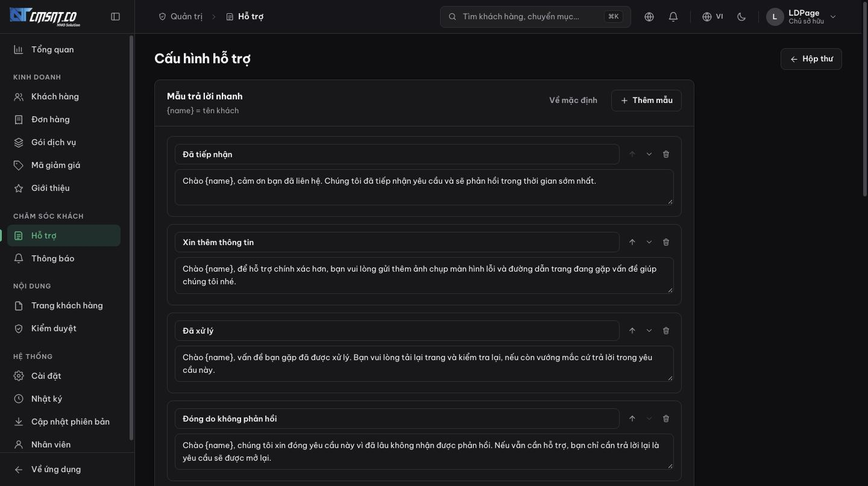Delete the "Đã tiếp nhận" template
The height and width of the screenshot is (486, 868).
pyautogui.click(x=666, y=154)
